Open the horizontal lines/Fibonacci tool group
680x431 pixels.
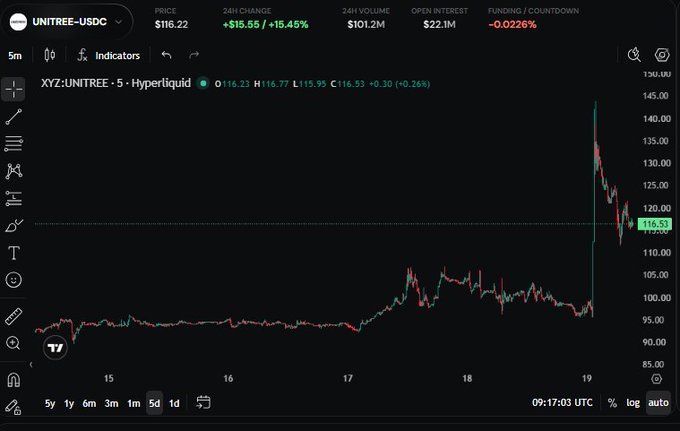[13, 144]
